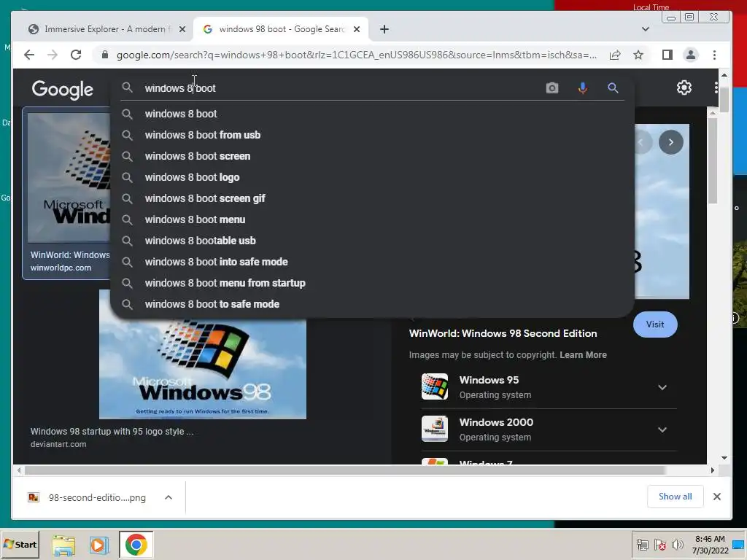The image size is (747, 560).
Task: Share this page from address bar
Action: [x=615, y=55]
